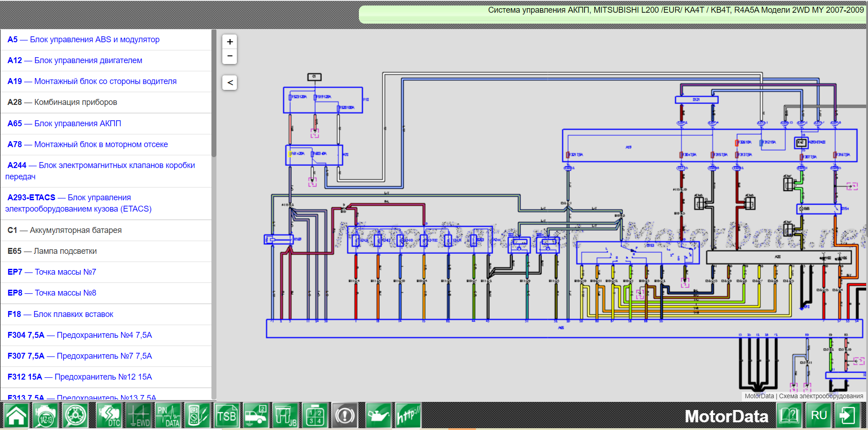
Task: Click the multimeter testing icon
Action: point(197,415)
